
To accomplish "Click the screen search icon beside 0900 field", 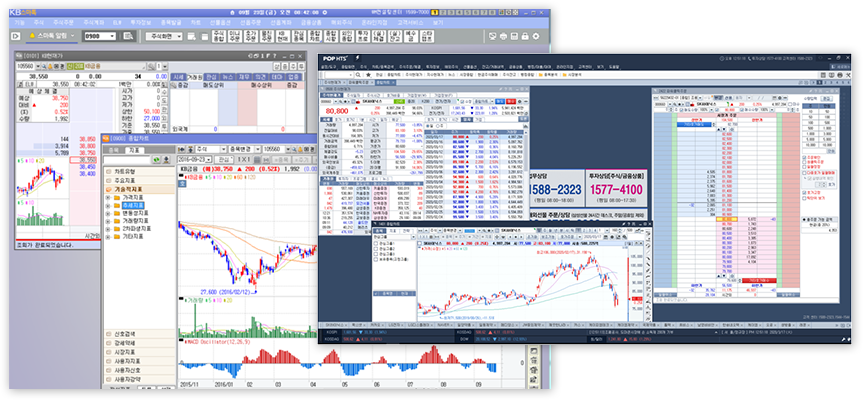I will (128, 35).
